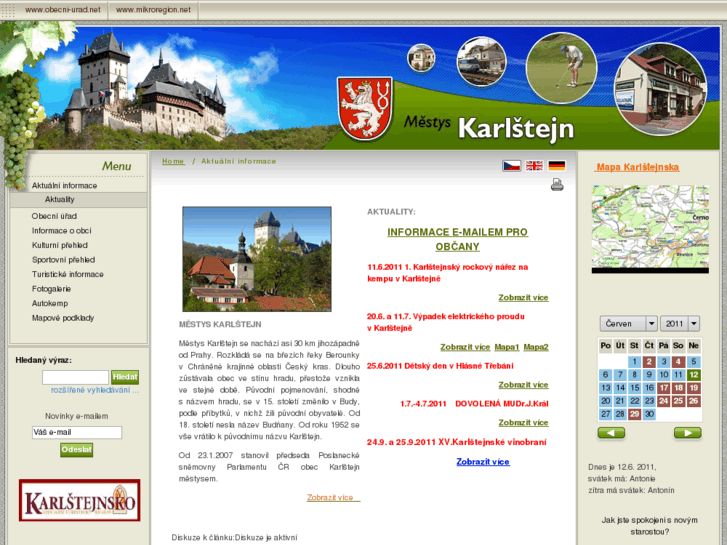Open Obecní úřad menu item
This screenshot has height=545, width=727.
(x=54, y=216)
